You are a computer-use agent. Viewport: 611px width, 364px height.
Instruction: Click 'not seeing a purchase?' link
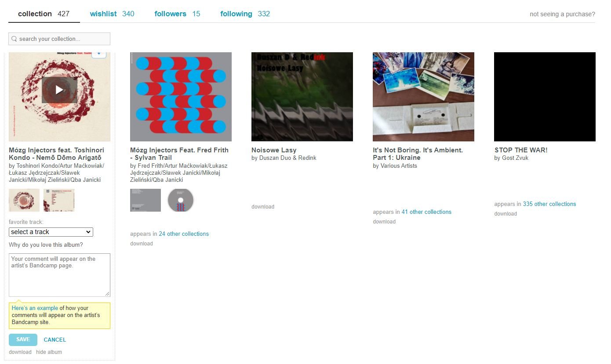562,14
